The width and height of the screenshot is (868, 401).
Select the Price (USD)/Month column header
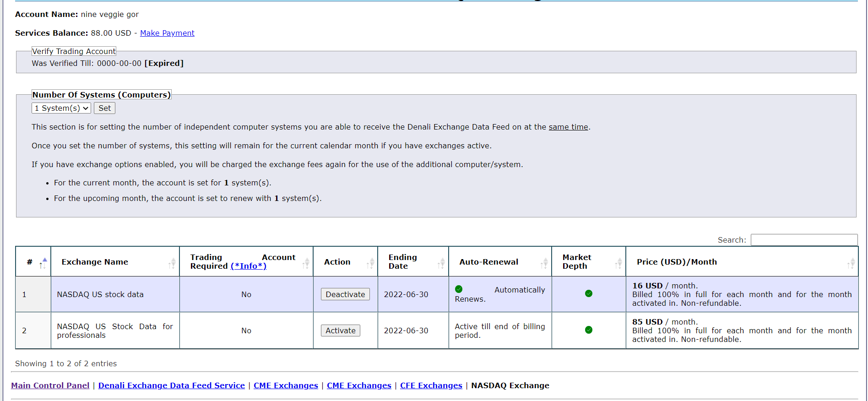click(x=742, y=262)
